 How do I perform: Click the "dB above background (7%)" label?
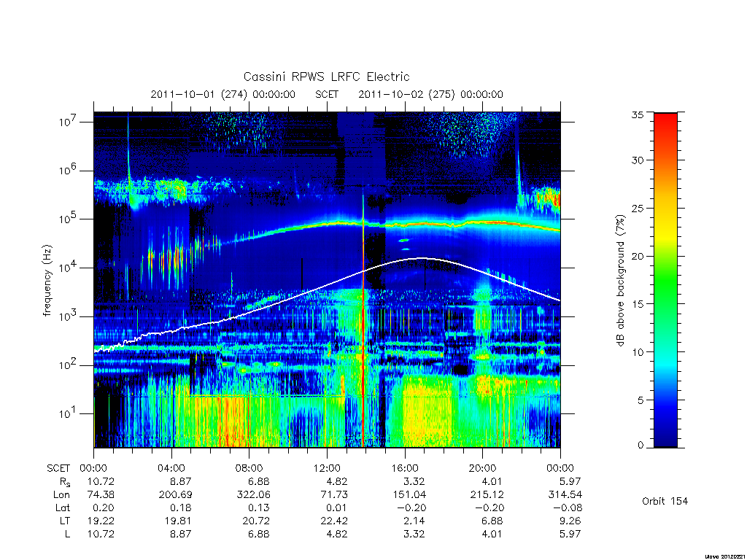click(x=620, y=281)
